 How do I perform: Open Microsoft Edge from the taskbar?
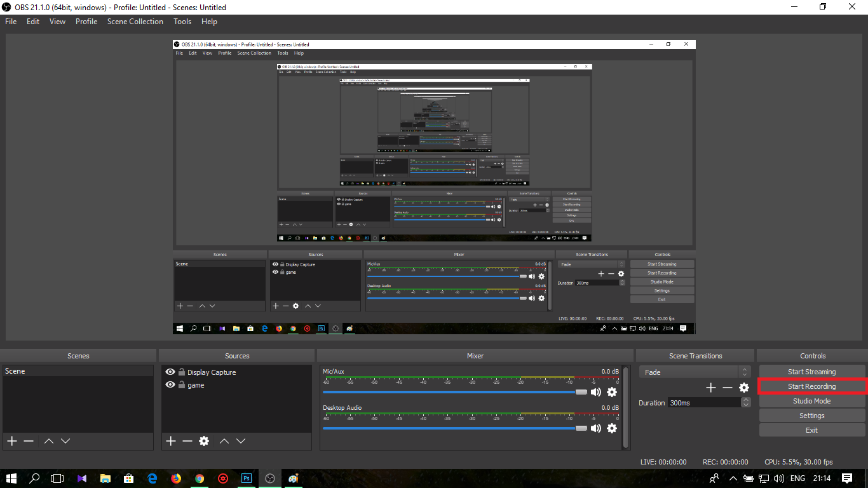153,478
